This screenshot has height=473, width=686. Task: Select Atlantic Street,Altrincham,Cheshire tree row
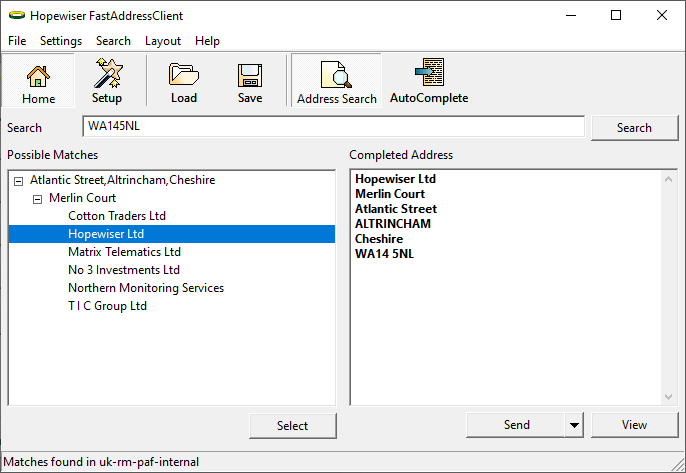pyautogui.click(x=122, y=180)
